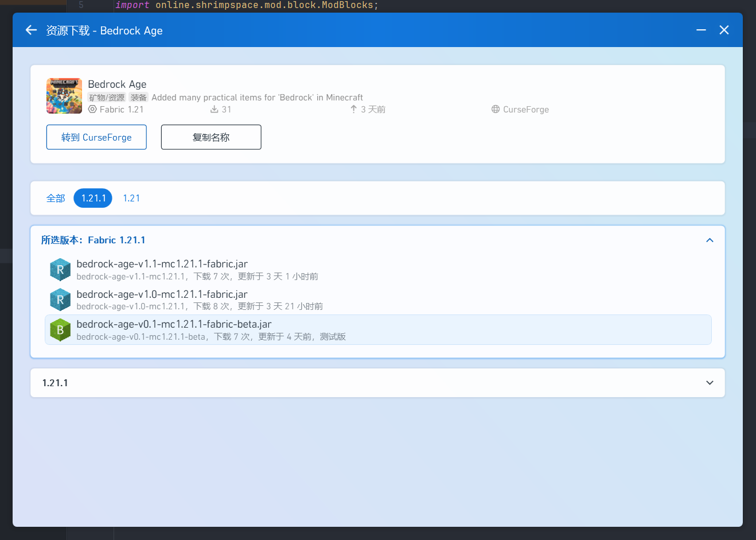Minimize the 资源下载 window

click(701, 30)
